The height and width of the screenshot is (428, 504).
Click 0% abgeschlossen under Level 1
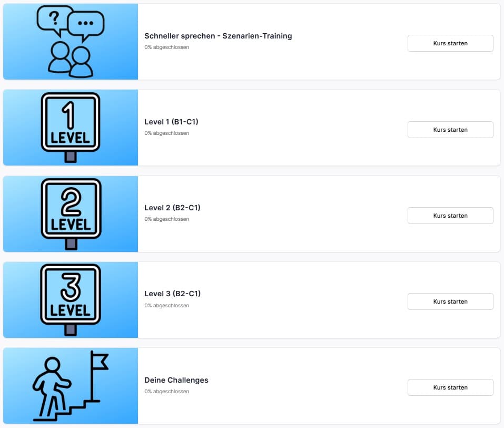[x=166, y=133]
